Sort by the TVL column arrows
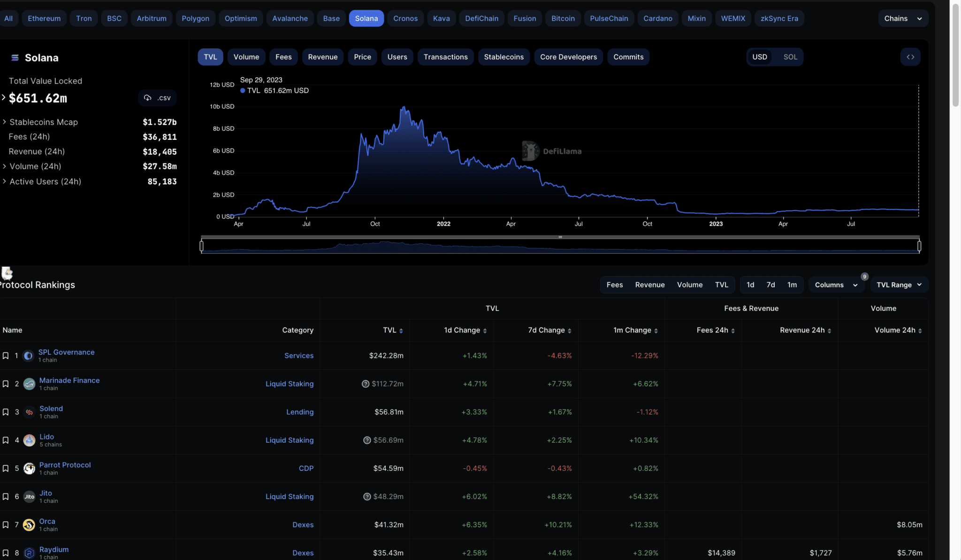The image size is (961, 560). pos(401,331)
